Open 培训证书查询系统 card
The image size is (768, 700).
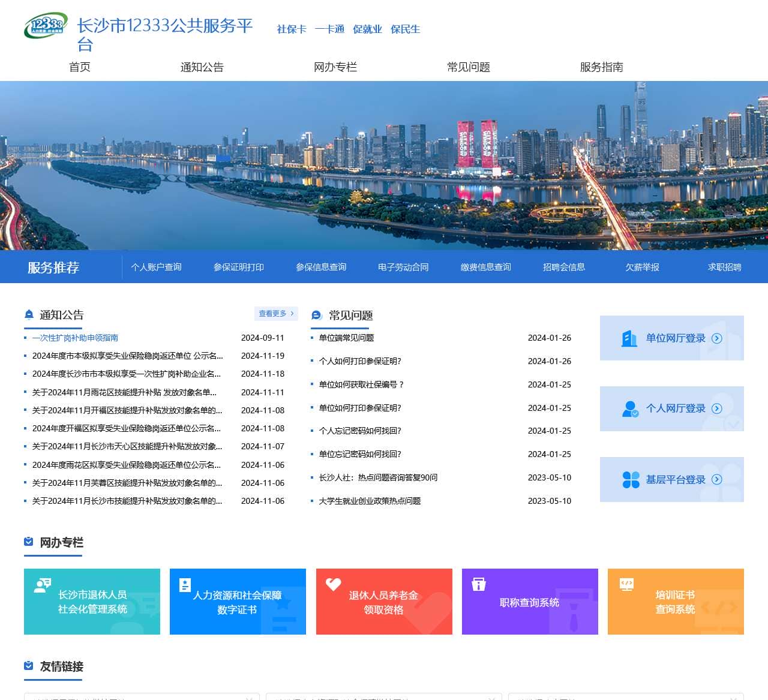coord(676,602)
